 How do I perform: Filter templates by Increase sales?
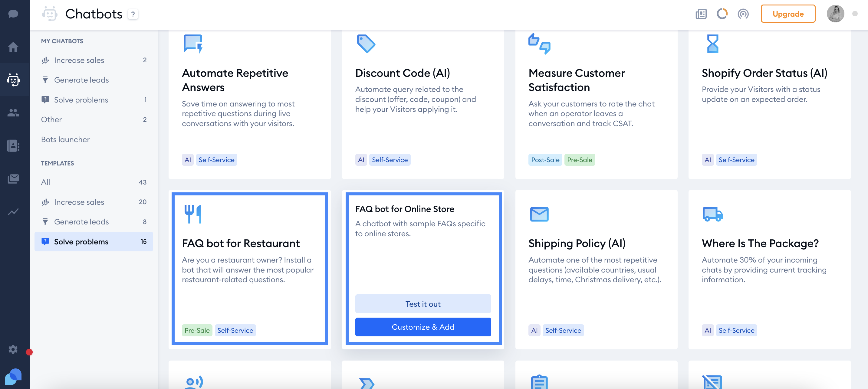[x=94, y=202]
